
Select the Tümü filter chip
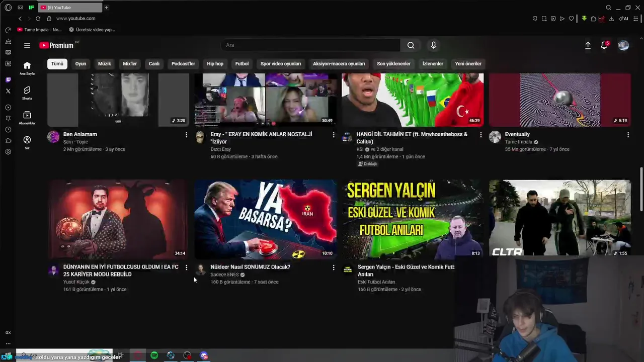57,64
